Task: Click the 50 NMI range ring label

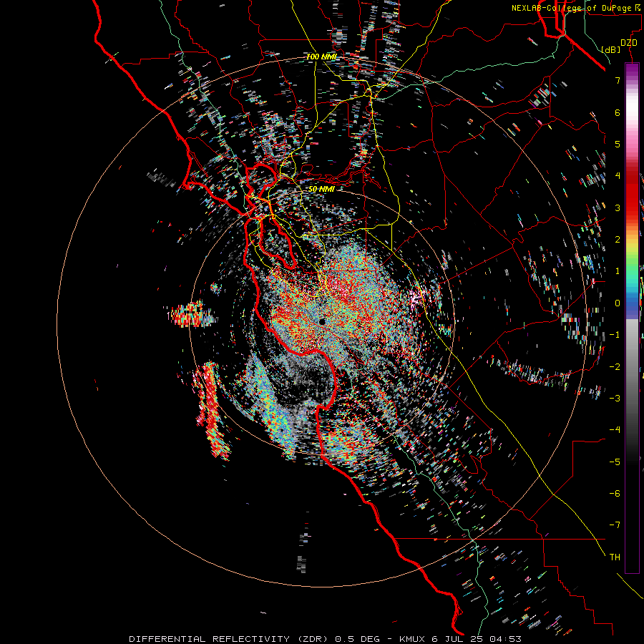Action: [321, 189]
